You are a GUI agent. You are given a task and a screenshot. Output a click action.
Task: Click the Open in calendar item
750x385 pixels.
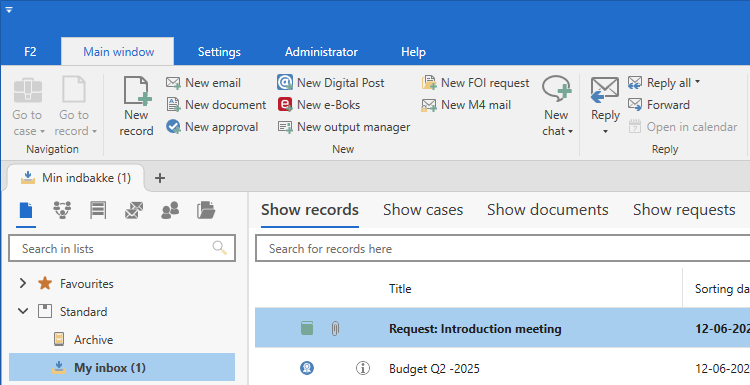tap(683, 127)
